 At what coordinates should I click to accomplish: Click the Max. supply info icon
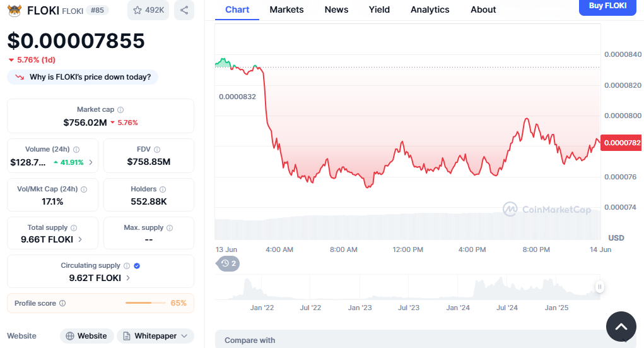pyautogui.click(x=170, y=228)
